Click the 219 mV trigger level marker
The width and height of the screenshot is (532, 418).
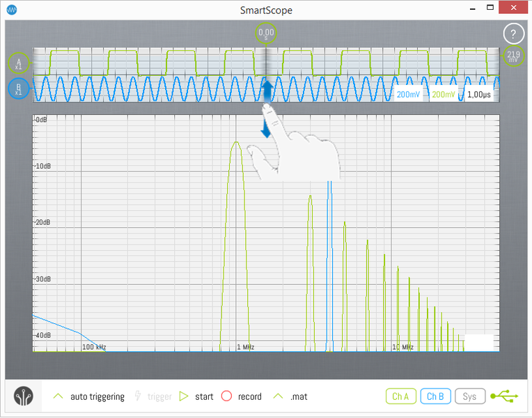513,56
